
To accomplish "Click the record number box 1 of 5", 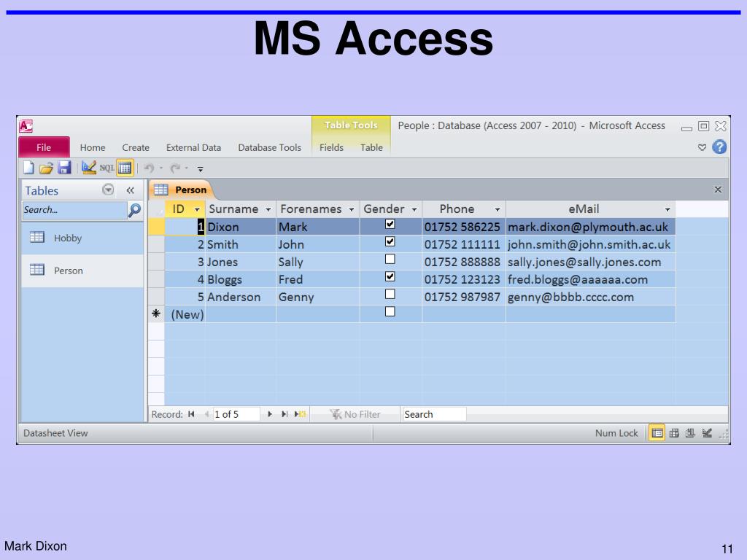I will point(236,414).
